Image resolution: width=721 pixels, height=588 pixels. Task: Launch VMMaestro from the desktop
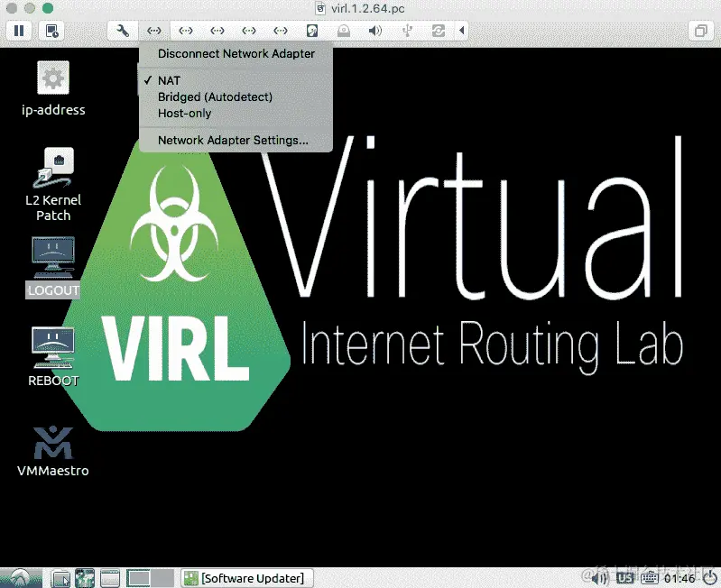pos(53,452)
